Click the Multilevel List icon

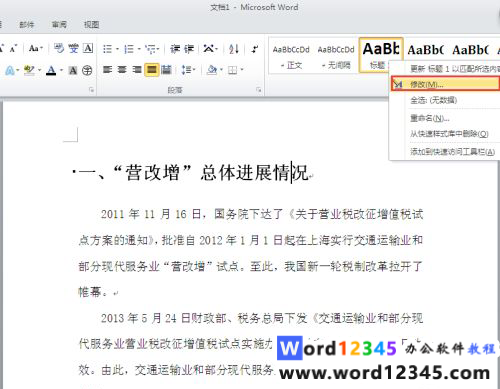click(x=150, y=49)
